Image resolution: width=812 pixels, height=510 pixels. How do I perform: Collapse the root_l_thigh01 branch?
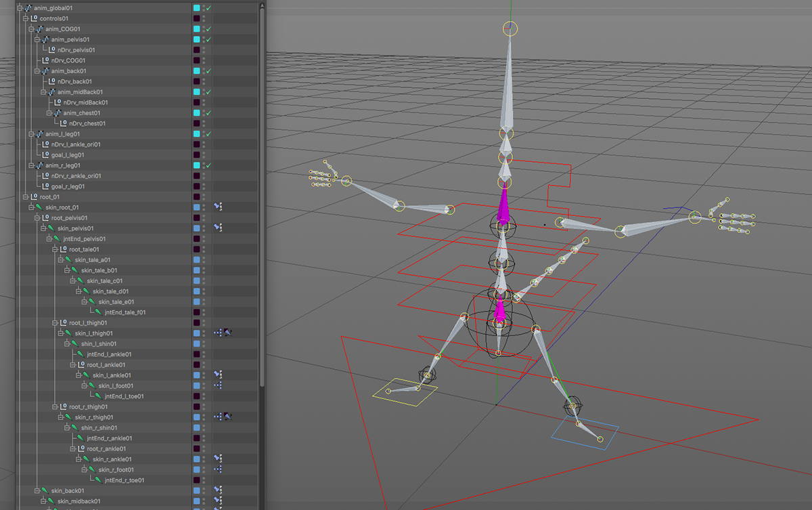tap(55, 323)
